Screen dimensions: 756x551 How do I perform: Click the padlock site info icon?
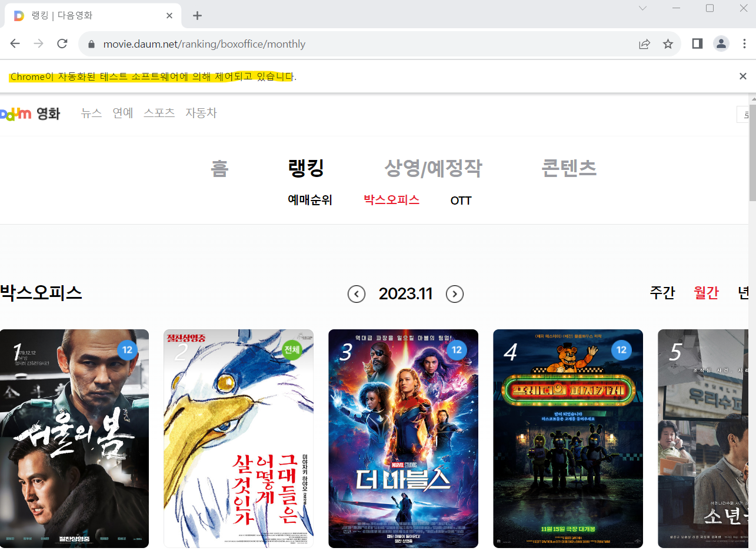(x=91, y=44)
